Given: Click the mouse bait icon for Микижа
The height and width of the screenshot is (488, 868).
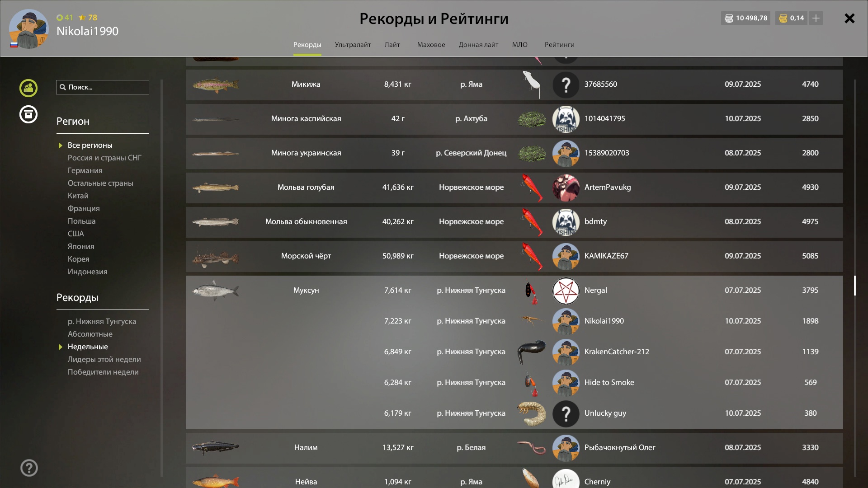Looking at the screenshot, I should [532, 84].
